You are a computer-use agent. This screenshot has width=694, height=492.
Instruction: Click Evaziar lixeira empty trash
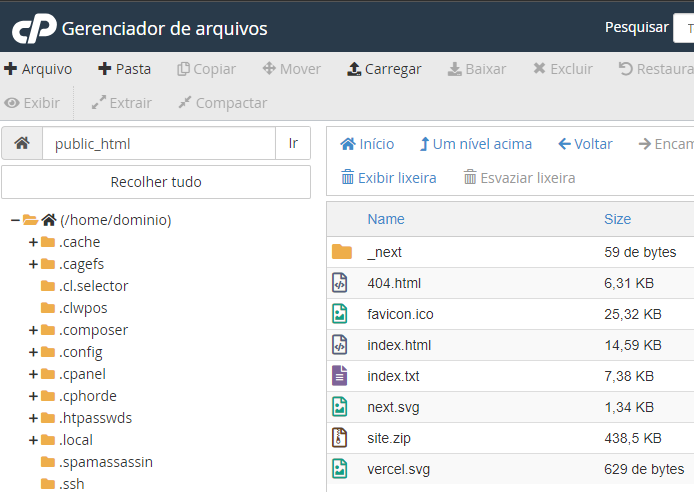pyautogui.click(x=519, y=178)
